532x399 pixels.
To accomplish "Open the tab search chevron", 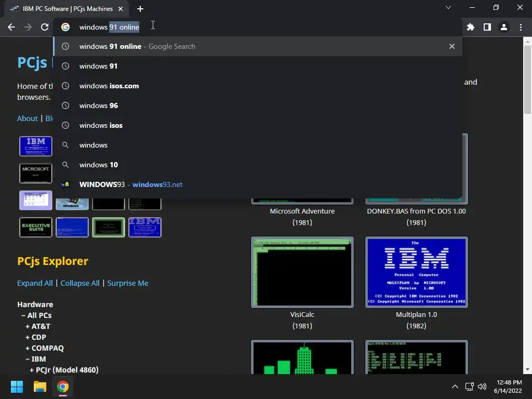I will [448, 7].
